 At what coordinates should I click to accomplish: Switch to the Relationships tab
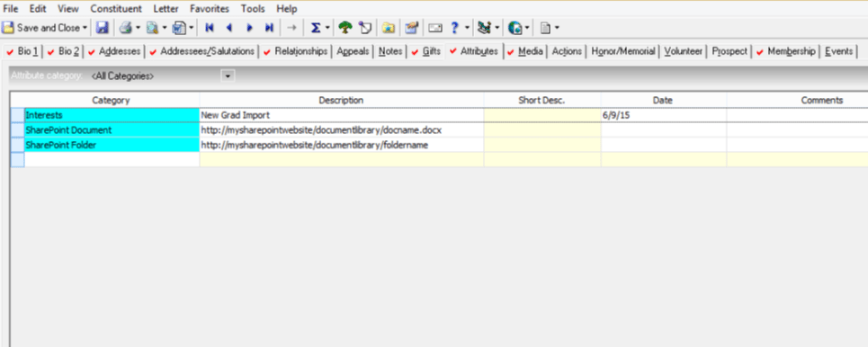click(295, 51)
